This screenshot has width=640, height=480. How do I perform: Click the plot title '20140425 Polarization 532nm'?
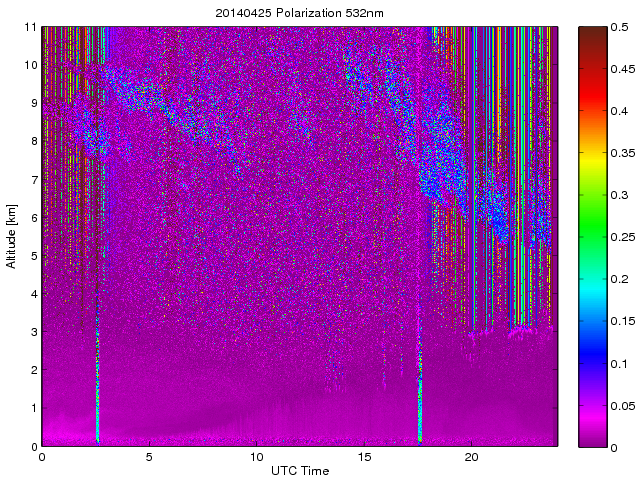click(299, 13)
